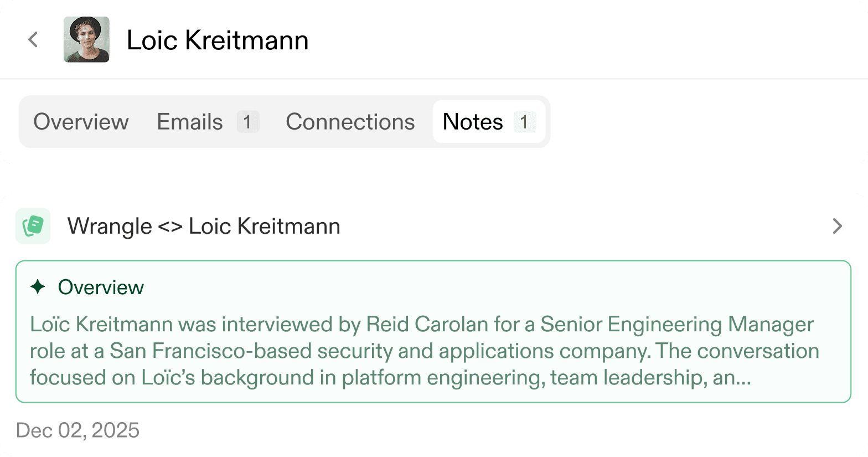This screenshot has height=457, width=868.
Task: Open the note using the right chevron
Action: (837, 226)
